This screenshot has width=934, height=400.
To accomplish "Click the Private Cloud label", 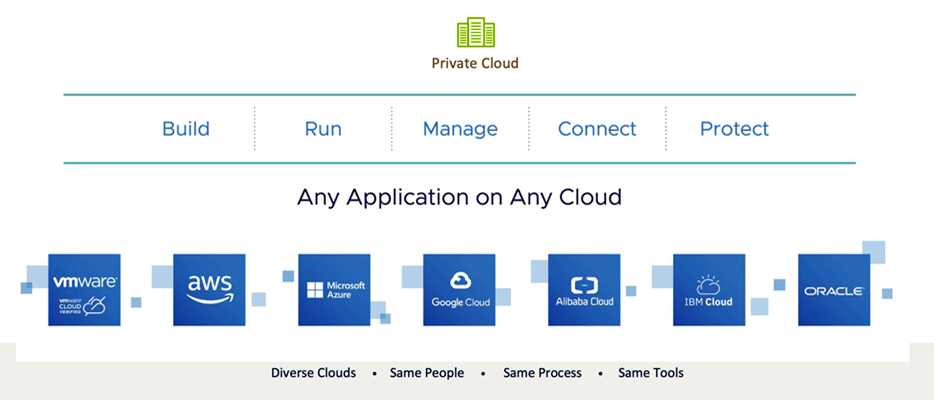I will [x=475, y=63].
